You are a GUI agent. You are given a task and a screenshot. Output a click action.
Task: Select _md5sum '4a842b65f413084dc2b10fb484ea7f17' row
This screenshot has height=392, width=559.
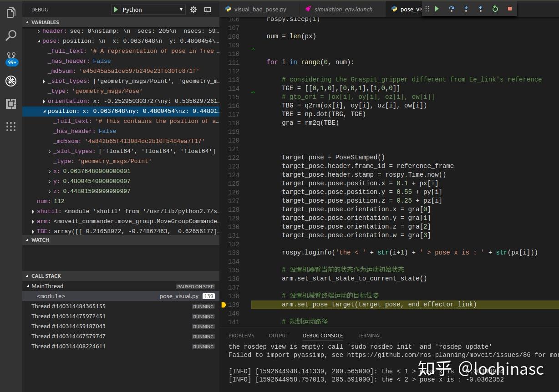121,141
